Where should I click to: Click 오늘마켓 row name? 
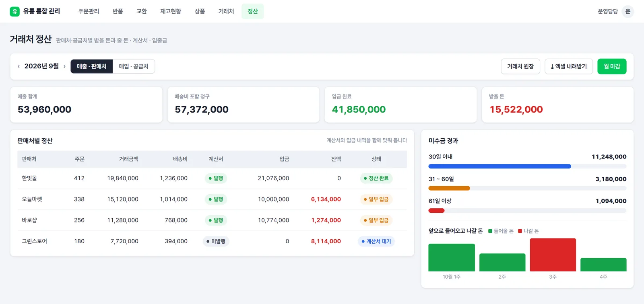(32, 199)
